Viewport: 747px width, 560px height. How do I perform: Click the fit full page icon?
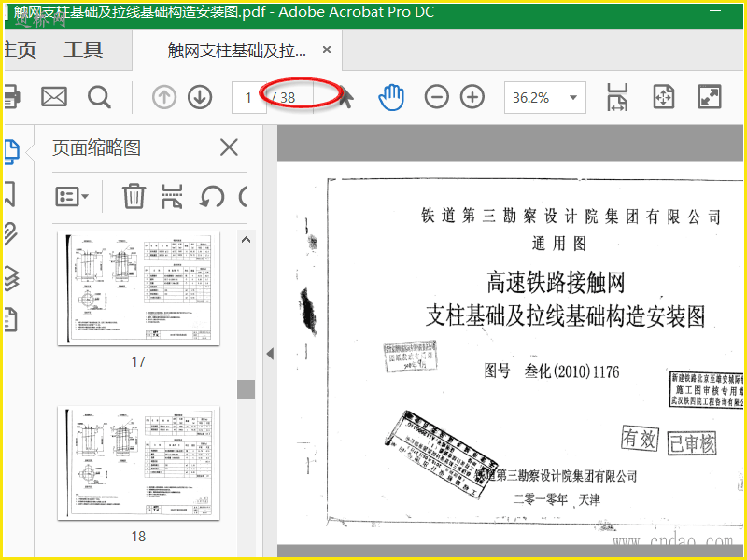664,97
